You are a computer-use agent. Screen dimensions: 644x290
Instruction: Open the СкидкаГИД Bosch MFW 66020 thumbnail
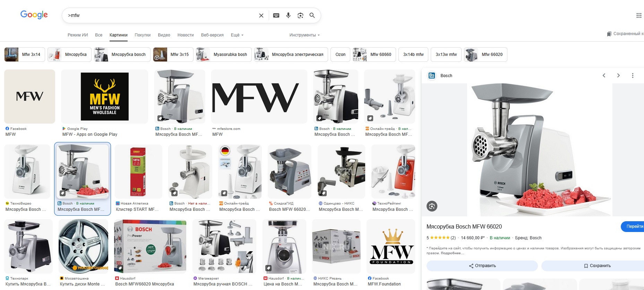click(x=290, y=172)
